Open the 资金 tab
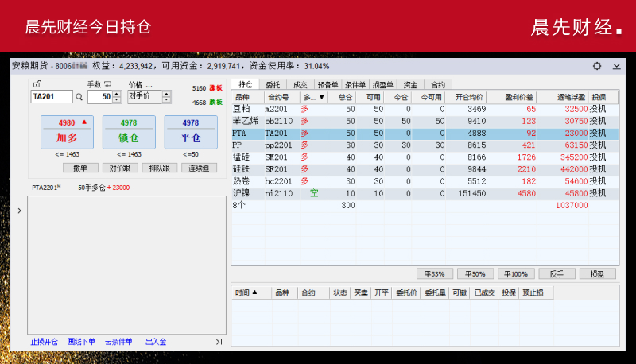 [410, 84]
